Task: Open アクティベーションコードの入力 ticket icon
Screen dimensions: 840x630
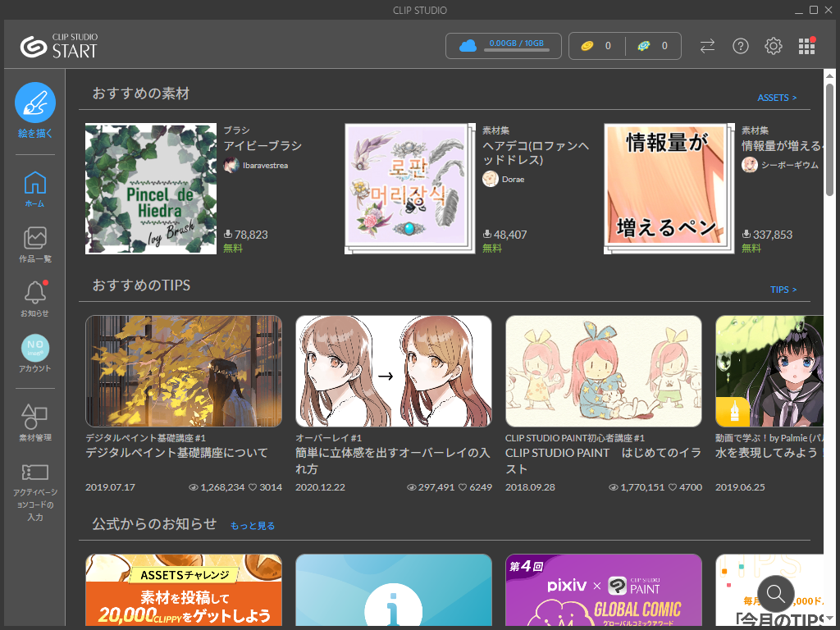Action: pyautogui.click(x=34, y=472)
